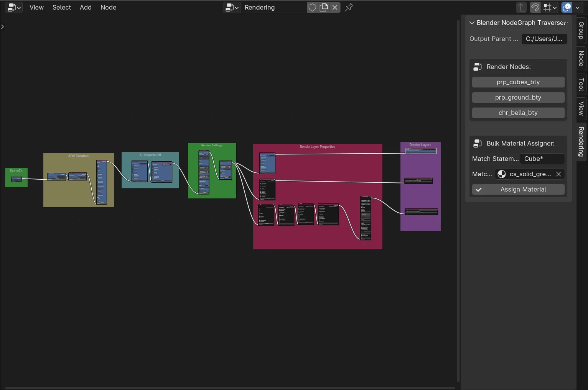
Task: Click the overlays icon
Action: tap(567, 7)
